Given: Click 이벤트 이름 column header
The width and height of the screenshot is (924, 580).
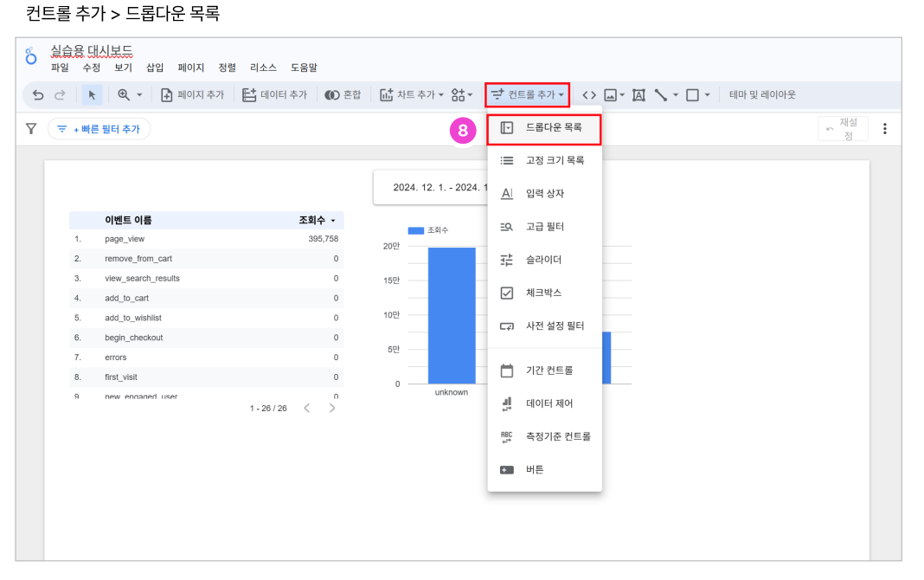Looking at the screenshot, I should pyautogui.click(x=128, y=220).
